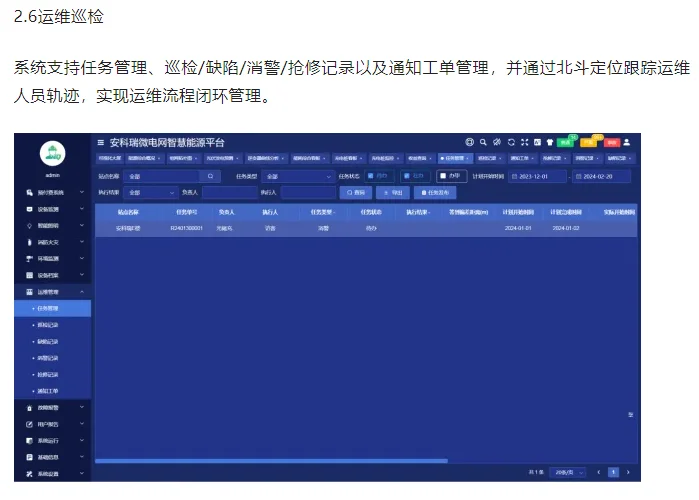The image size is (699, 500).
Task: Click the 环境监测 sidebar icon
Action: pos(29,258)
